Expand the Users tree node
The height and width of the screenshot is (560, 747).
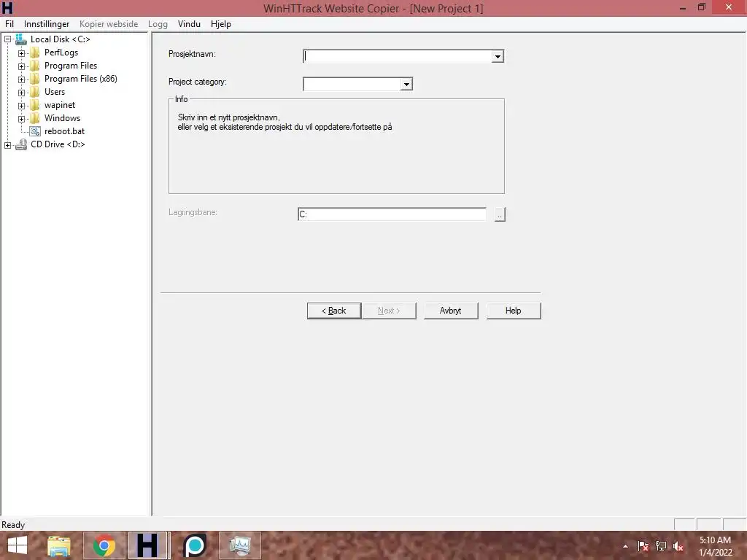click(x=21, y=93)
